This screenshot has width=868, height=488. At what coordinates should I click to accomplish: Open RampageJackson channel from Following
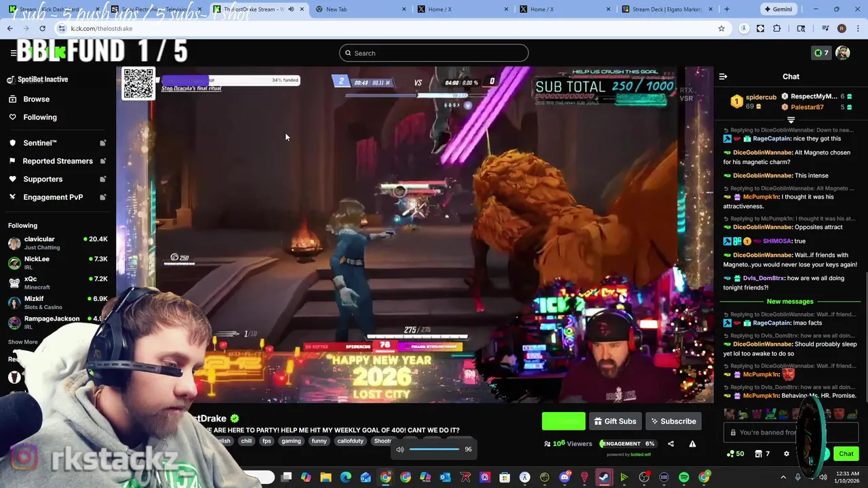[x=58, y=322]
